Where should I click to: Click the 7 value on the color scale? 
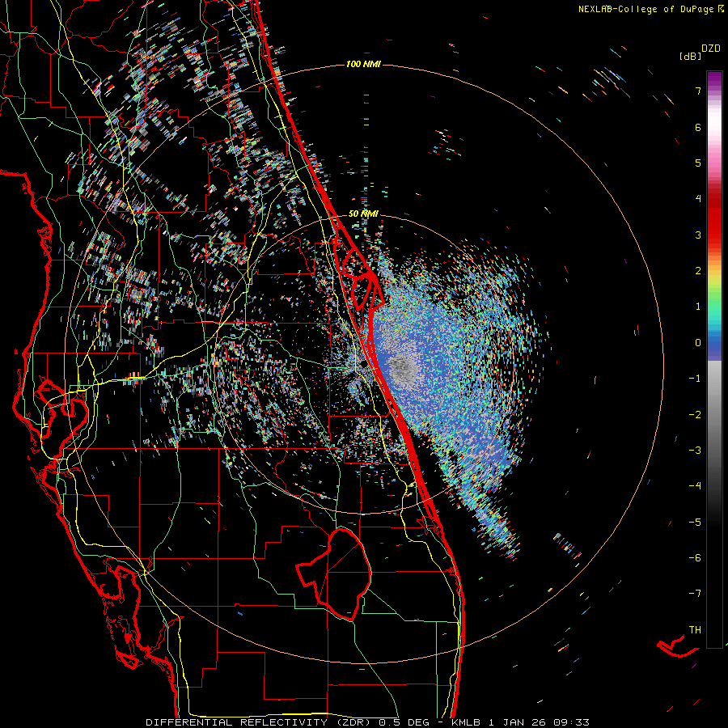698,91
